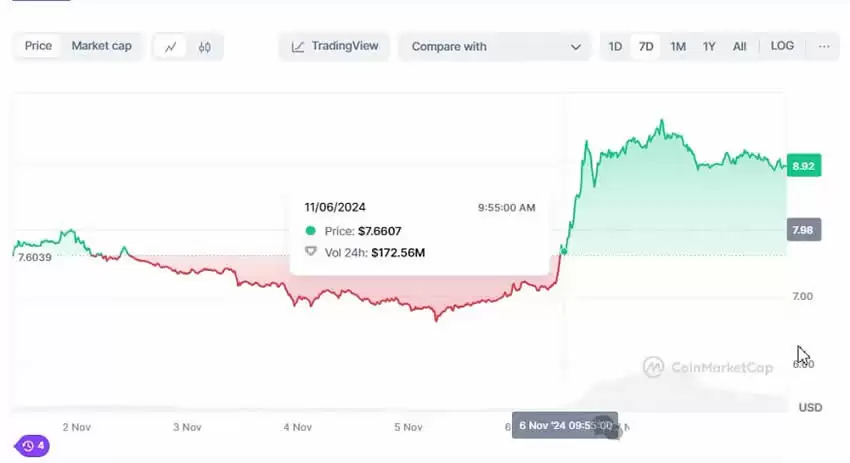Screen dimensions: 850x463
Task: Click the purple history badge
Action: click(32, 446)
